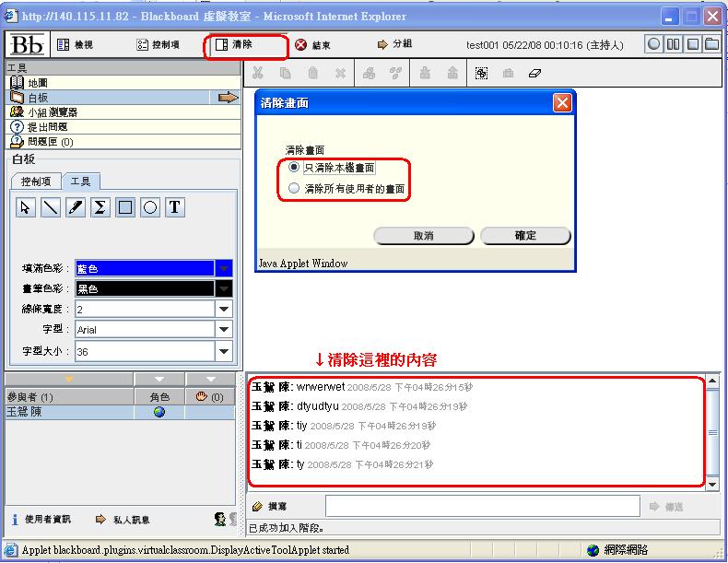Select the line drawing tool

pos(51,207)
